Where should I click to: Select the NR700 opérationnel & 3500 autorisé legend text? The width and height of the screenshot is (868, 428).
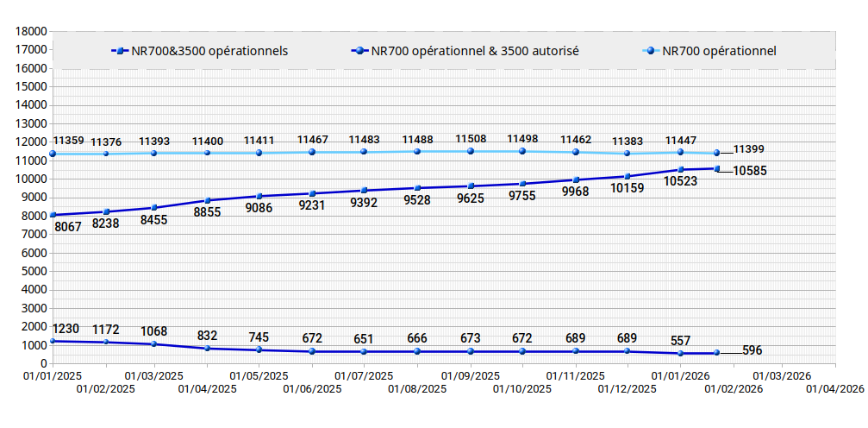click(x=475, y=51)
